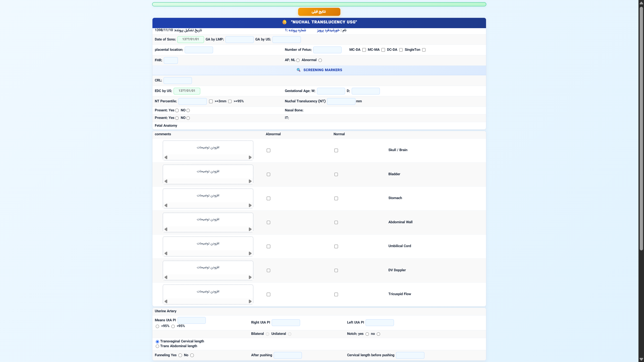
Task: Click the magnifier icon beside SCREENING MARKERS
Action: [298, 70]
